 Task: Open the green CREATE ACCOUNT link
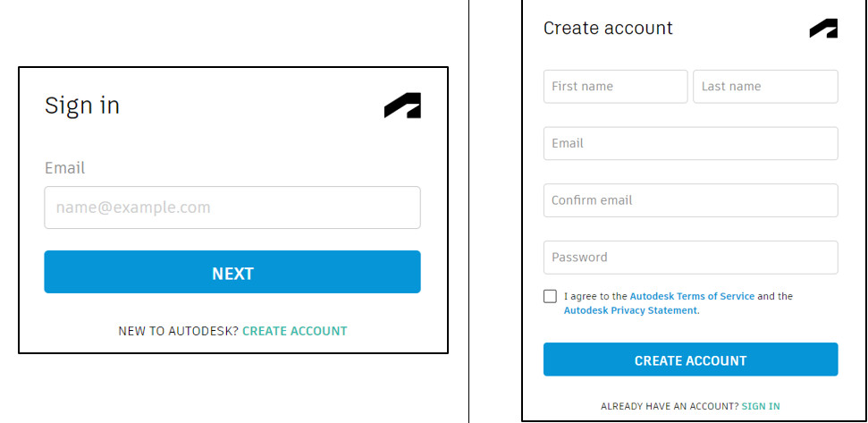(294, 331)
